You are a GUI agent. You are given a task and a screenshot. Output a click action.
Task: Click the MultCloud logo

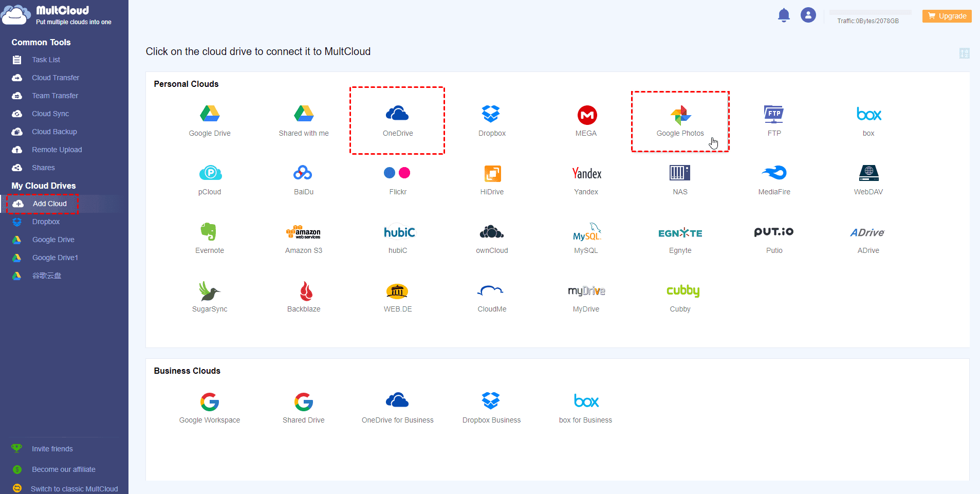[57, 15]
